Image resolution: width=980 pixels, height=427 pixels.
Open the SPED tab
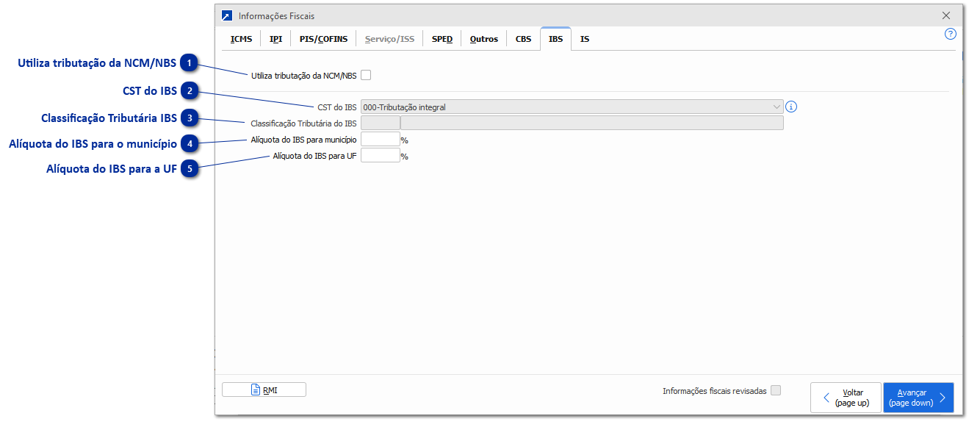click(x=442, y=39)
